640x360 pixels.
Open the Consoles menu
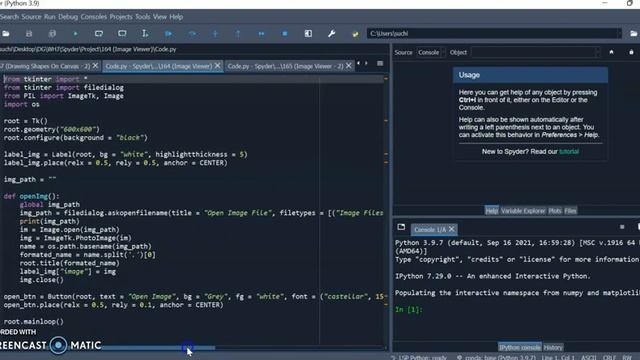coord(93,17)
